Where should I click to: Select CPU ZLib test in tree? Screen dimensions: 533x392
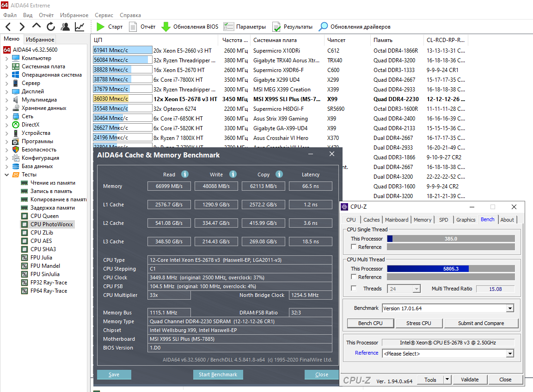point(42,233)
